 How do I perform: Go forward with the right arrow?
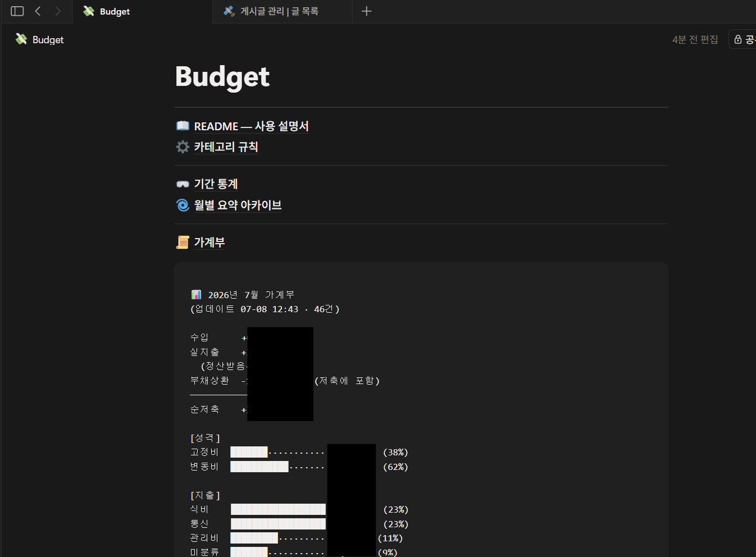point(57,11)
